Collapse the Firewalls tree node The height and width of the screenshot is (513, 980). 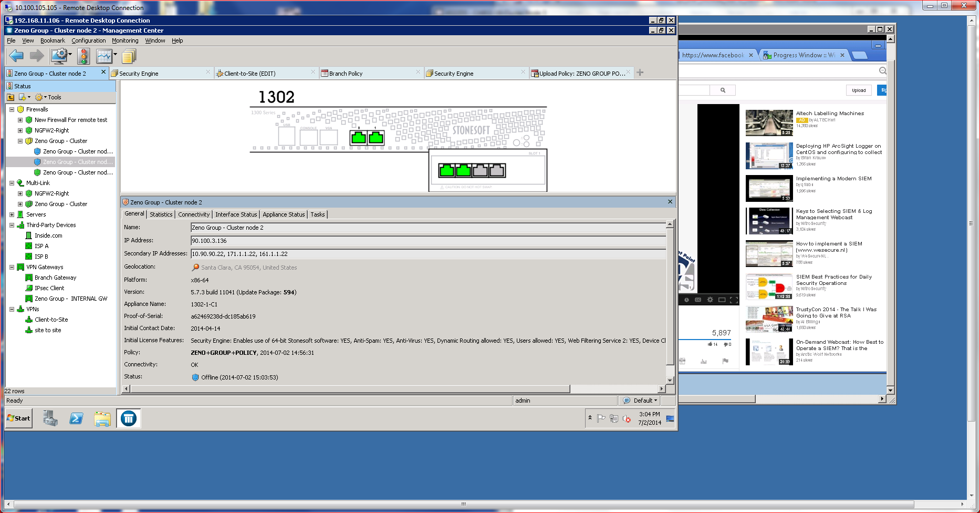12,109
